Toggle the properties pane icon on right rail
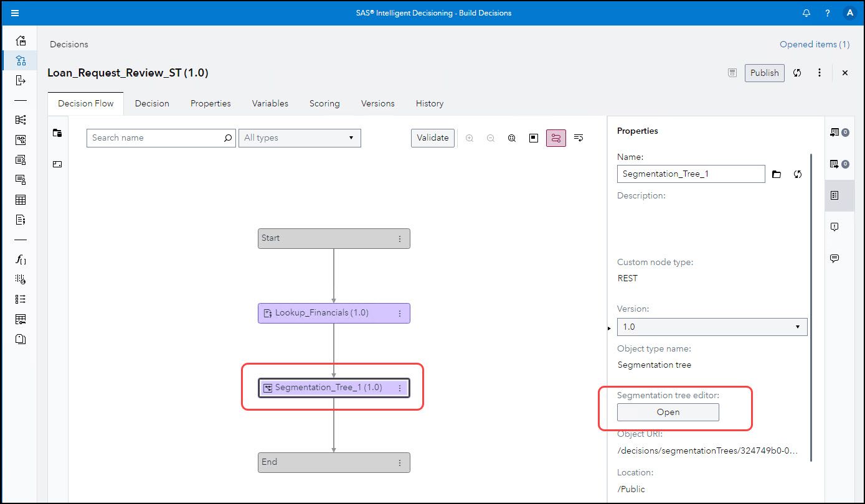Screen dimensions: 865x504 pos(834,195)
